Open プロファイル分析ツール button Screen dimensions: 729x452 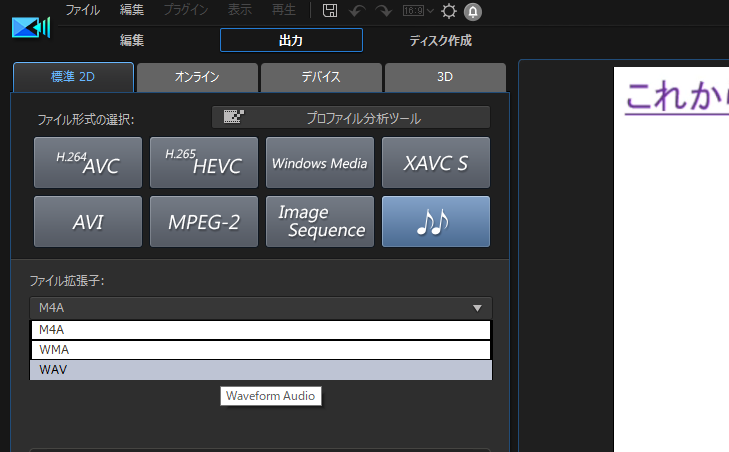coord(351,117)
